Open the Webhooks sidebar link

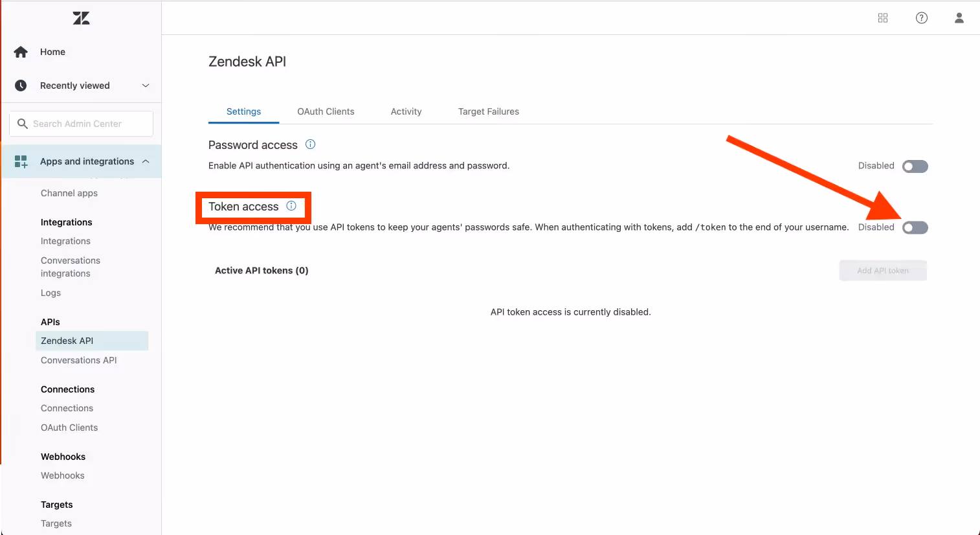point(63,475)
